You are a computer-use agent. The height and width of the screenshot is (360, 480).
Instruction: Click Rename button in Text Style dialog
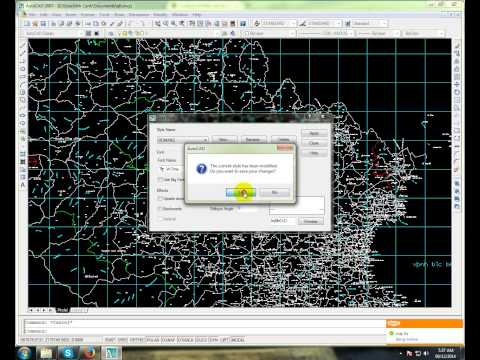click(253, 140)
